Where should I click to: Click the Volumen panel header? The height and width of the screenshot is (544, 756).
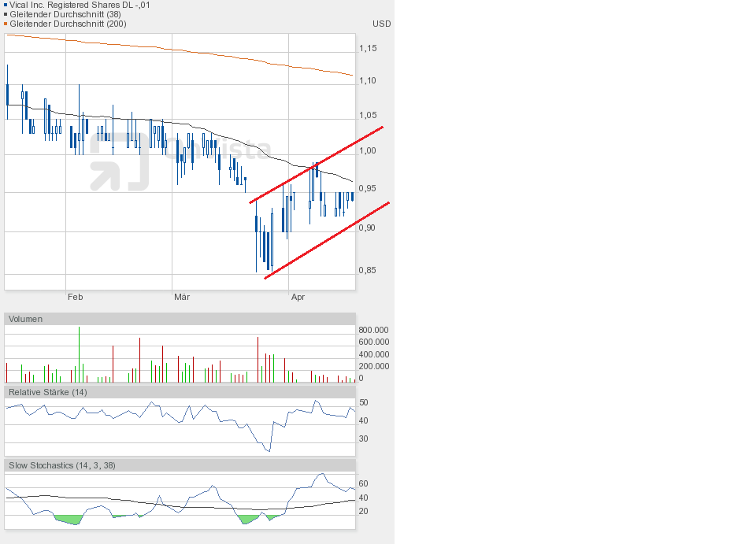(x=180, y=319)
